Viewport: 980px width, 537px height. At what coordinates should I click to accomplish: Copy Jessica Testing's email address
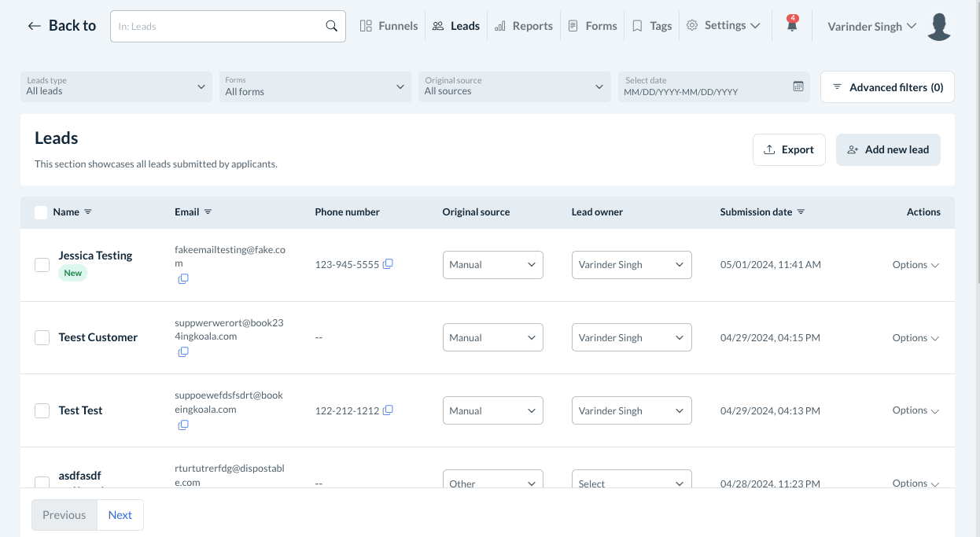(183, 279)
